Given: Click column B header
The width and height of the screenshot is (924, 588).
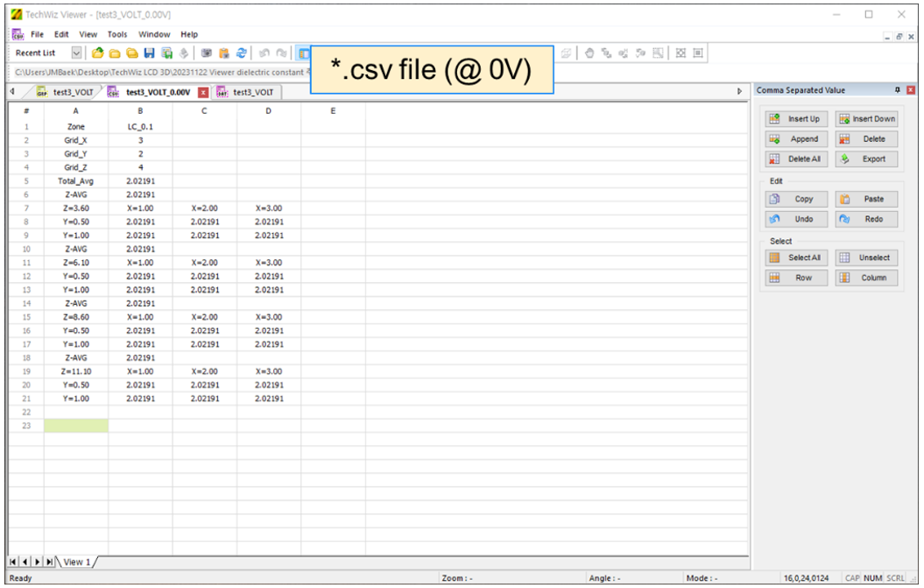Looking at the screenshot, I should pos(140,111).
